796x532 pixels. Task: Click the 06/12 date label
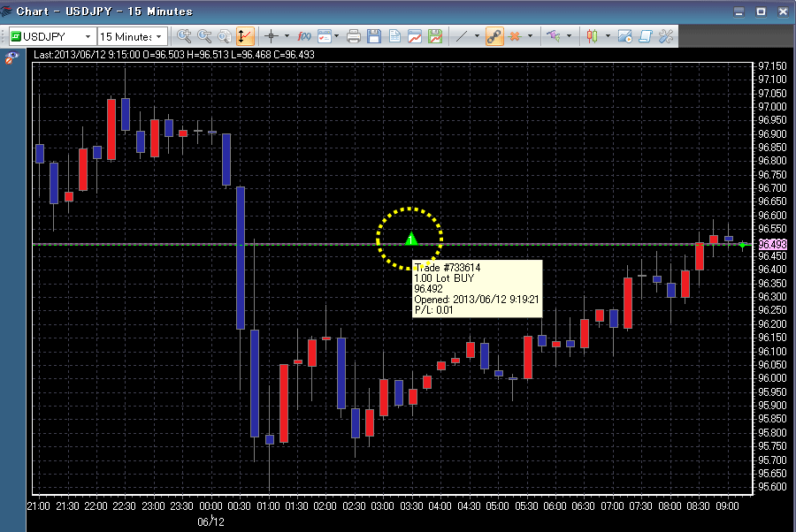[210, 522]
